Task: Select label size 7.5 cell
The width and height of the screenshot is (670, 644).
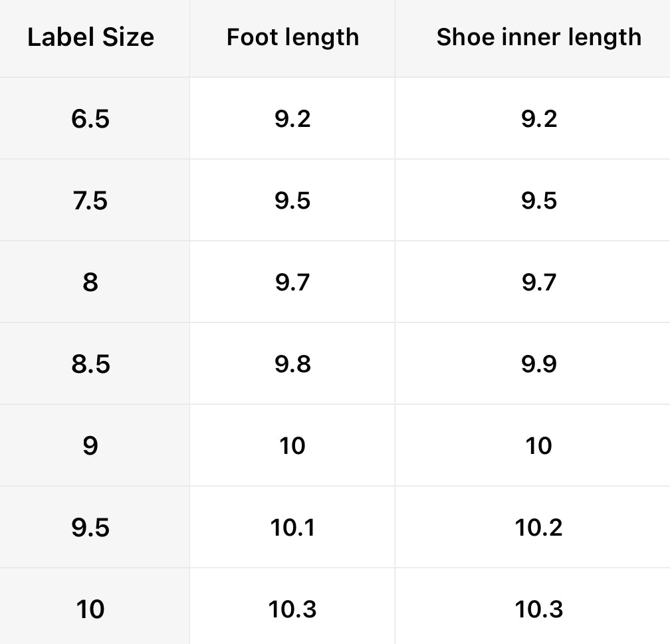Action: click(x=90, y=201)
